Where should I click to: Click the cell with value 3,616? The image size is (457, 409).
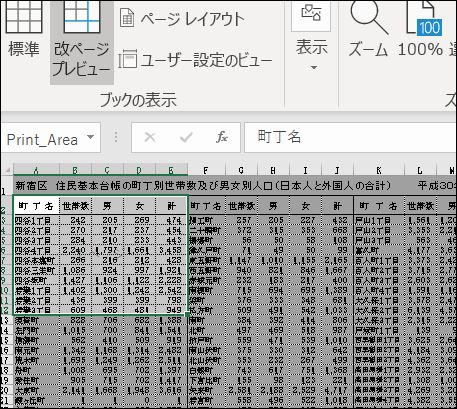click(x=171, y=390)
